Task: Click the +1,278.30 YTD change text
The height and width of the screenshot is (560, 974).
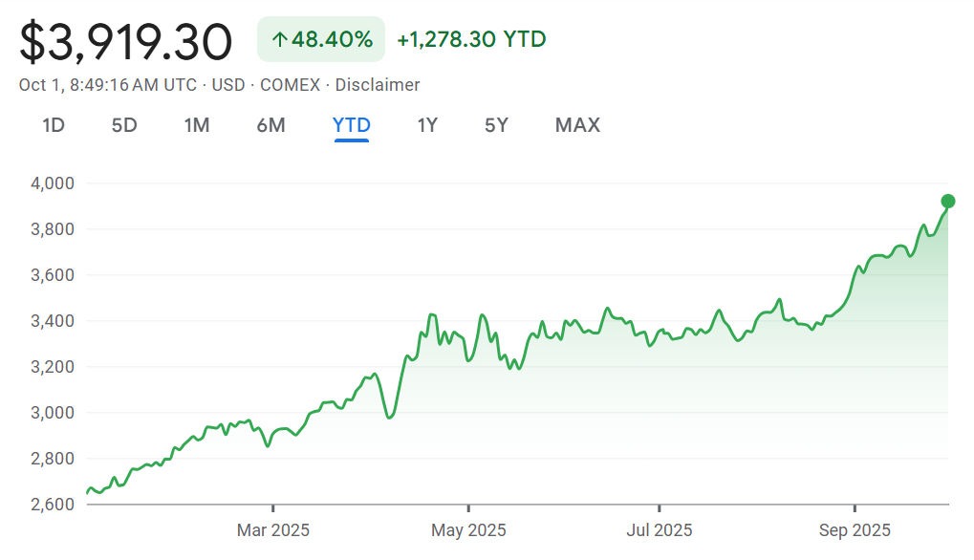Action: point(471,40)
